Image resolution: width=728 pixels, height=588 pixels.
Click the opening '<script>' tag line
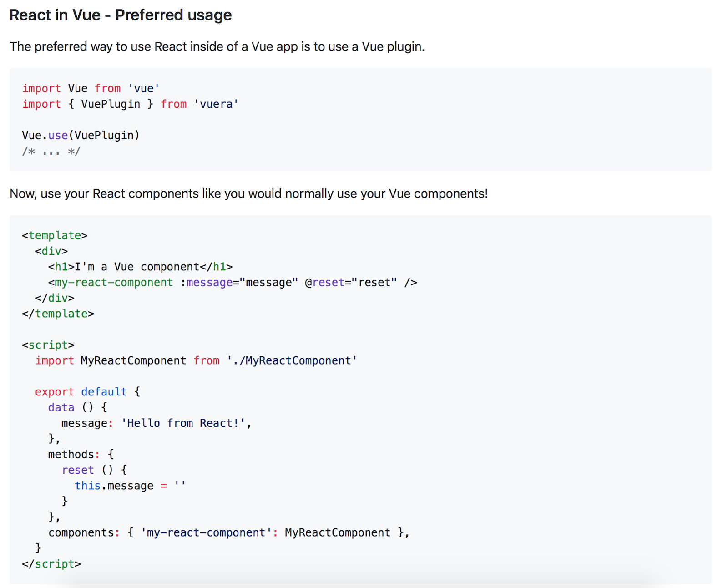[x=48, y=345]
